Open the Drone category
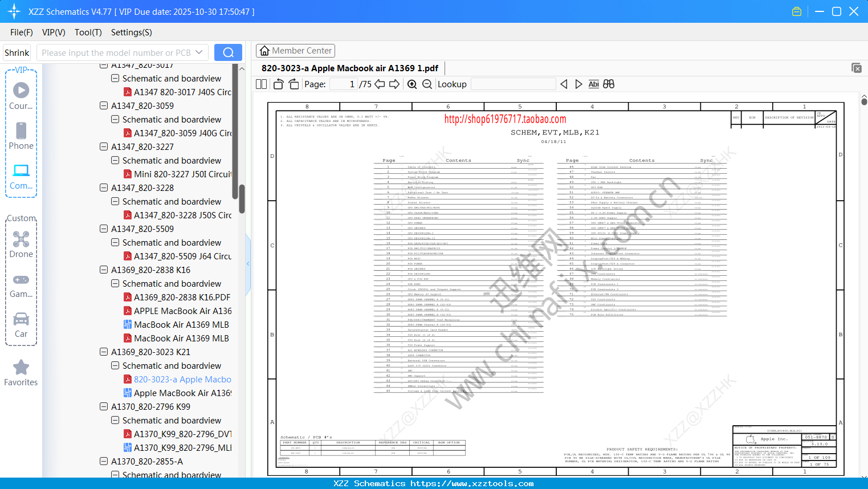The width and height of the screenshot is (868, 489). click(x=21, y=245)
